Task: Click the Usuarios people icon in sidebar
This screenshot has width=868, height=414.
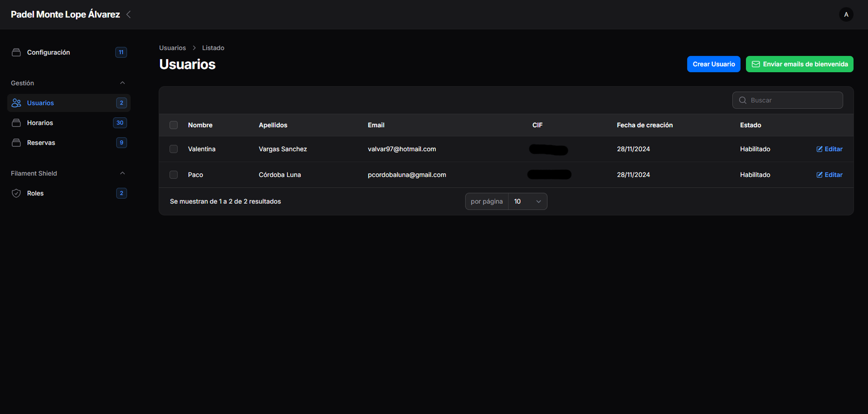Action: [x=16, y=103]
